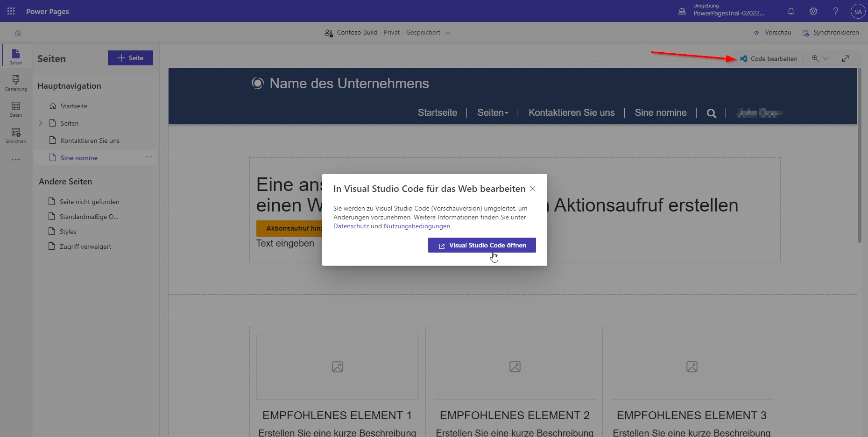This screenshot has height=437, width=868.
Task: Open the Nutzungsbedingungen link
Action: (417, 226)
